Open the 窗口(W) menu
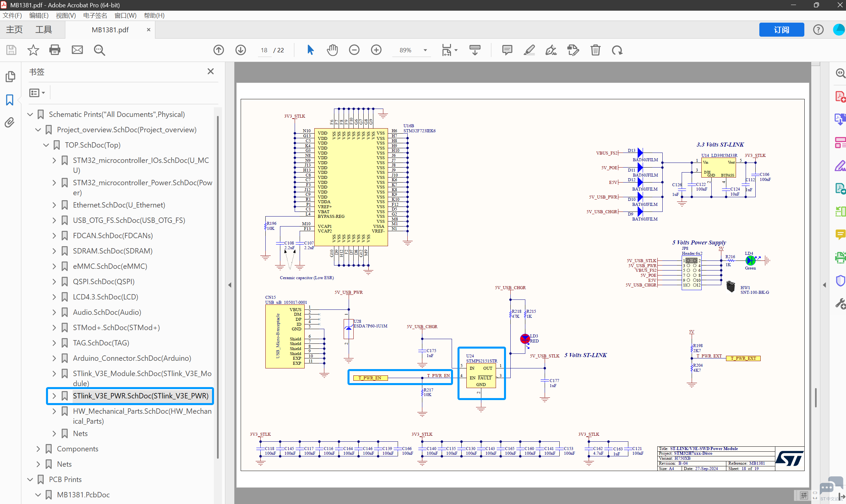Image resolution: width=846 pixels, height=504 pixels. pyautogui.click(x=125, y=16)
